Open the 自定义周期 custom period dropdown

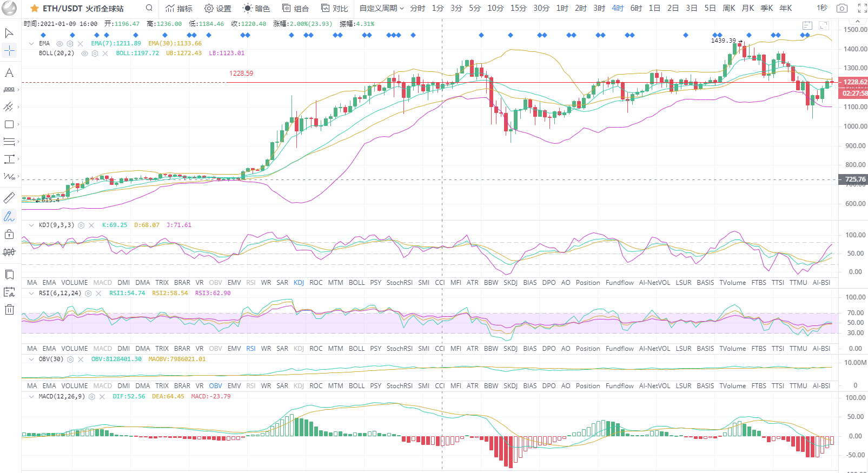tap(381, 8)
